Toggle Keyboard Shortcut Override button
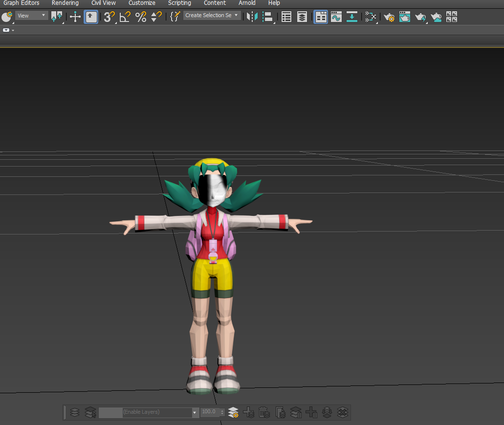504x425 pixels. tap(91, 17)
